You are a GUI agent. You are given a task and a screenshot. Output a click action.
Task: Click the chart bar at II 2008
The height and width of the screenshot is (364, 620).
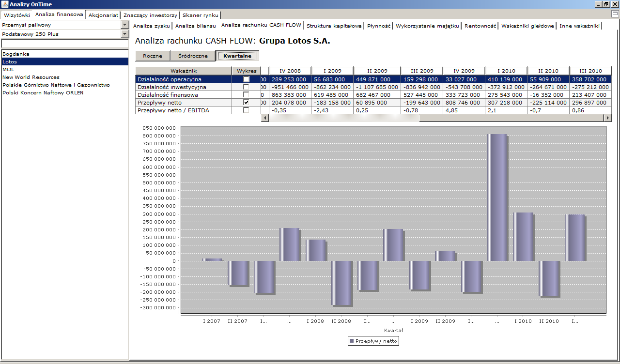[x=342, y=283]
